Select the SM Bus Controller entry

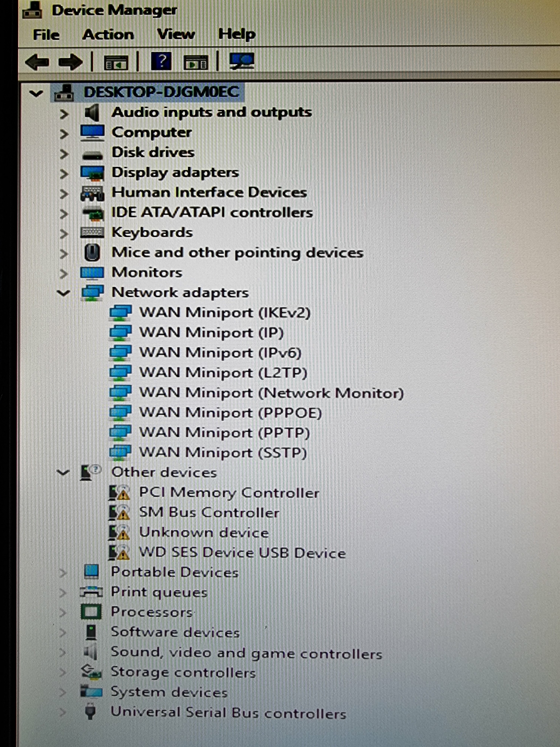tap(209, 513)
